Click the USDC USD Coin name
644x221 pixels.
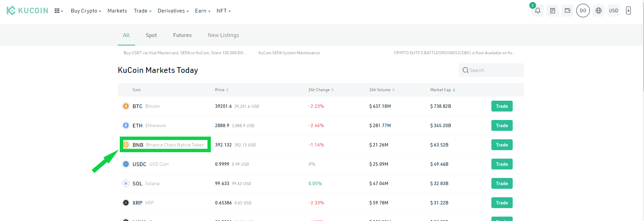click(151, 164)
